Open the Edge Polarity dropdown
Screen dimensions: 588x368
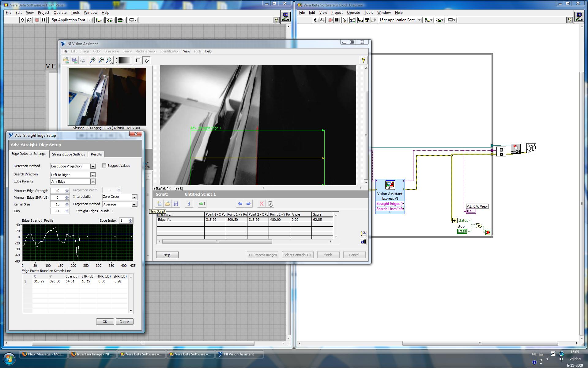click(x=93, y=182)
